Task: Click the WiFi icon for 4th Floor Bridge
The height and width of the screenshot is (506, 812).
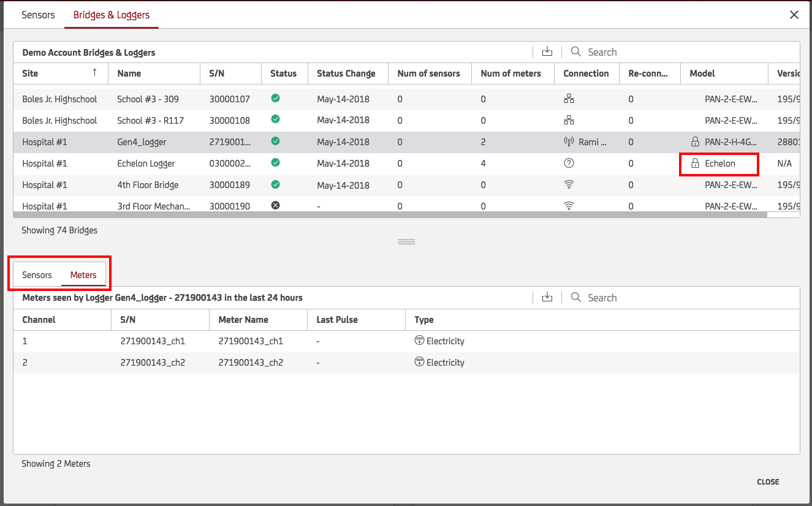Action: [x=569, y=184]
